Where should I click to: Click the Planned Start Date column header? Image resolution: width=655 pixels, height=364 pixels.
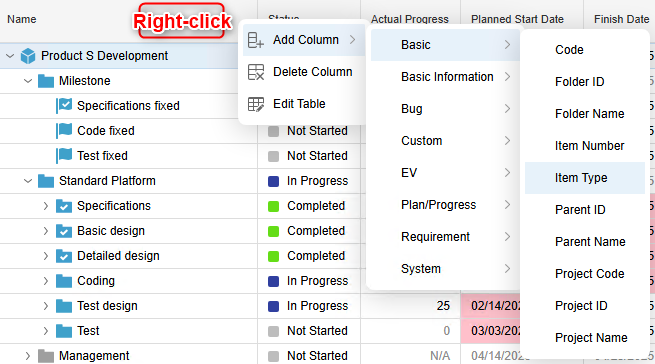click(517, 19)
